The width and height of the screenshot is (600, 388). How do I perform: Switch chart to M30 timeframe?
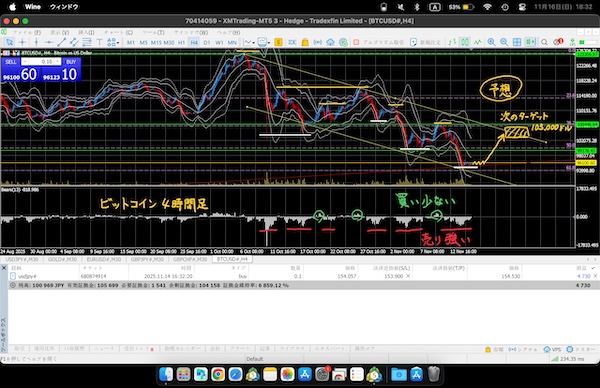click(169, 42)
